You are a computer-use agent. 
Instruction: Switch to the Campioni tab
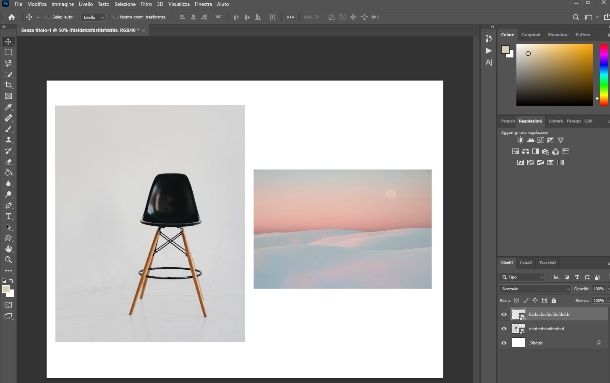point(531,35)
